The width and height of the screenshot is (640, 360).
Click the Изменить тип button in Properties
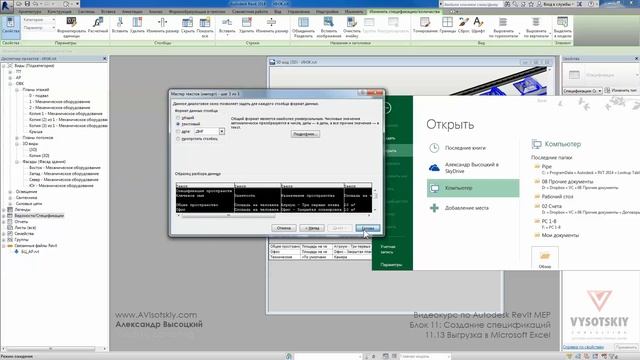621,91
